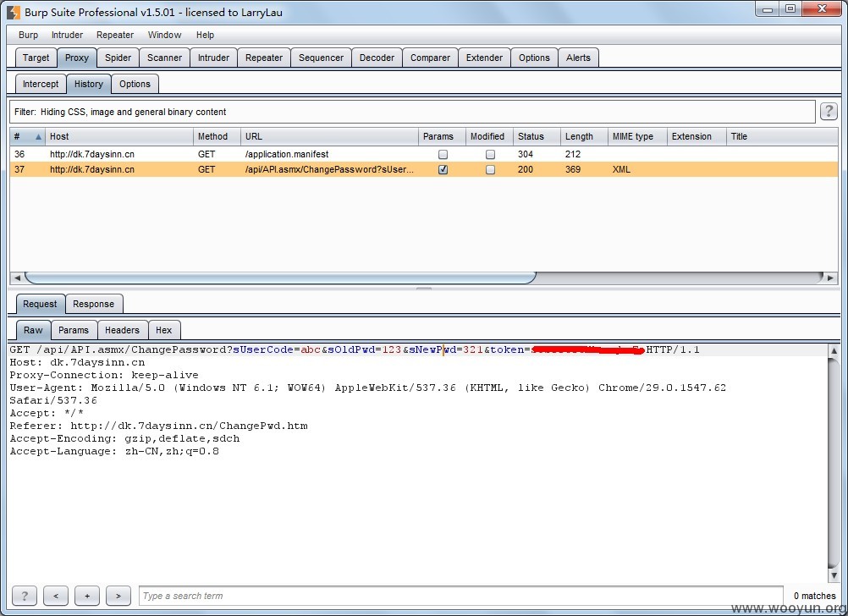Screen dimensions: 848x616
Task: Click the up arrow of request vertical scrollbar
Action: click(834, 350)
